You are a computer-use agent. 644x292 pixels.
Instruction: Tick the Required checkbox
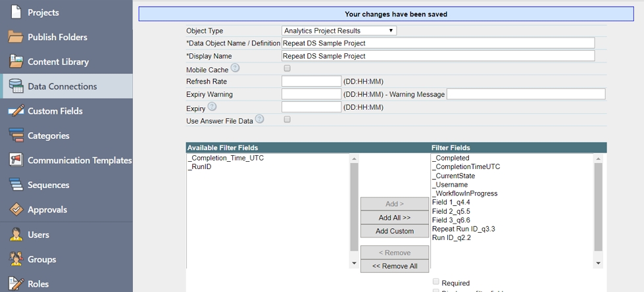(435, 281)
